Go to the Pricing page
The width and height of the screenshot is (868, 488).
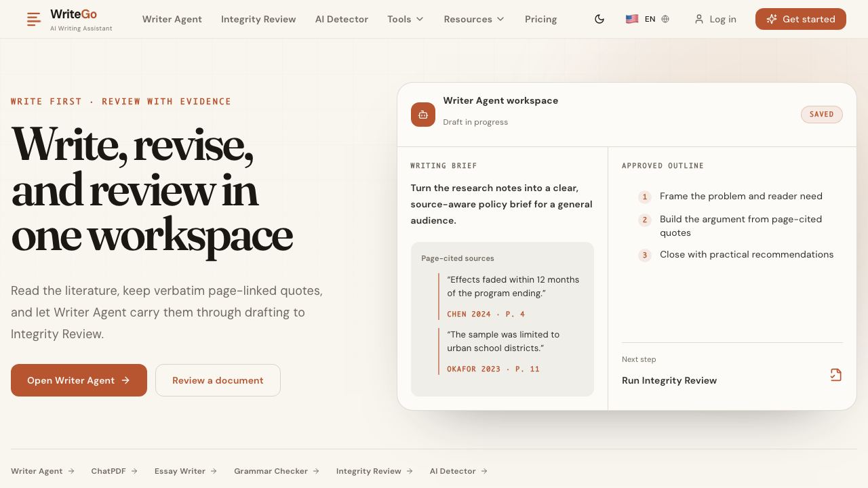tap(541, 19)
